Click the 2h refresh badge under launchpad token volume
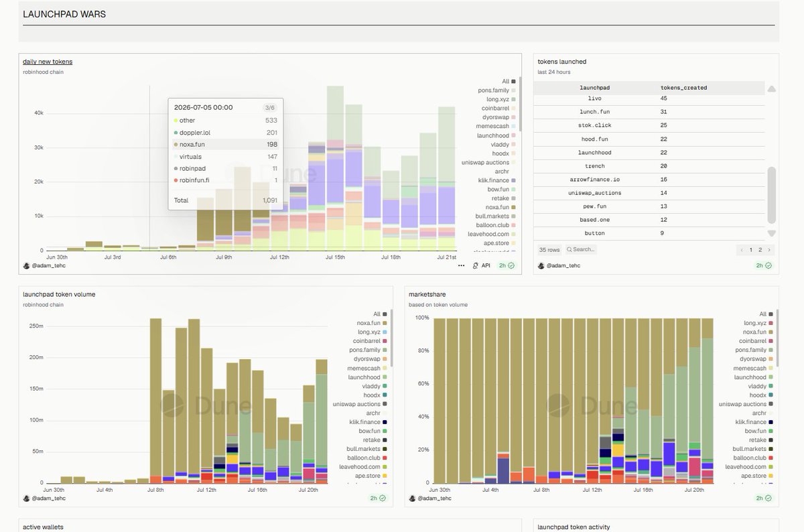 point(378,498)
